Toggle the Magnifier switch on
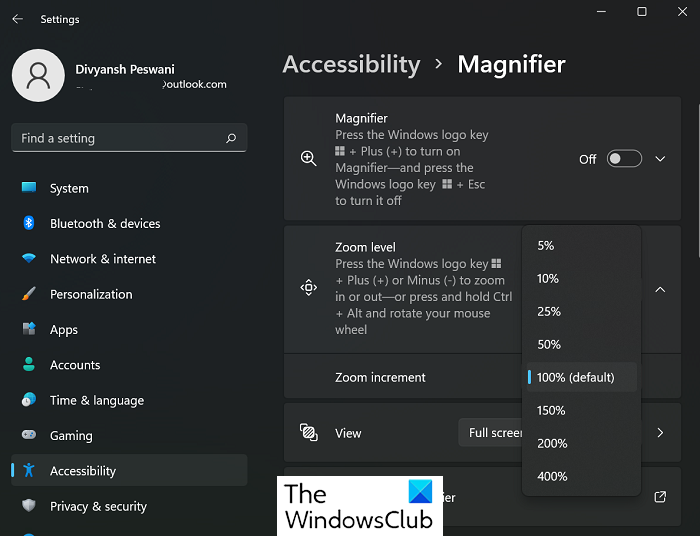The height and width of the screenshot is (536, 700). click(x=624, y=159)
